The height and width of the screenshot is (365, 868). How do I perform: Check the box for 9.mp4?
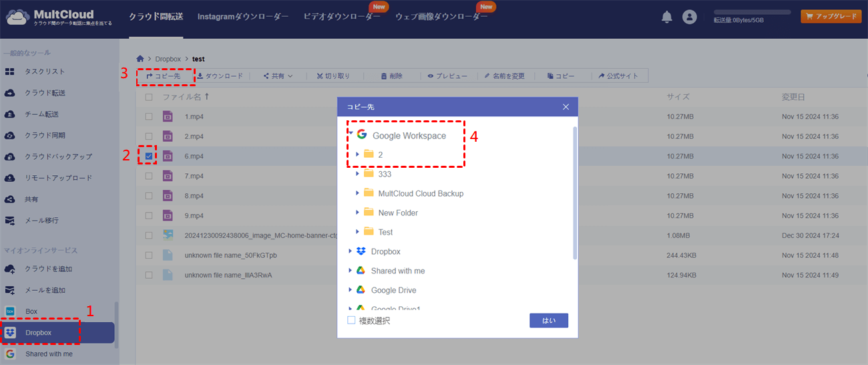pos(149,216)
